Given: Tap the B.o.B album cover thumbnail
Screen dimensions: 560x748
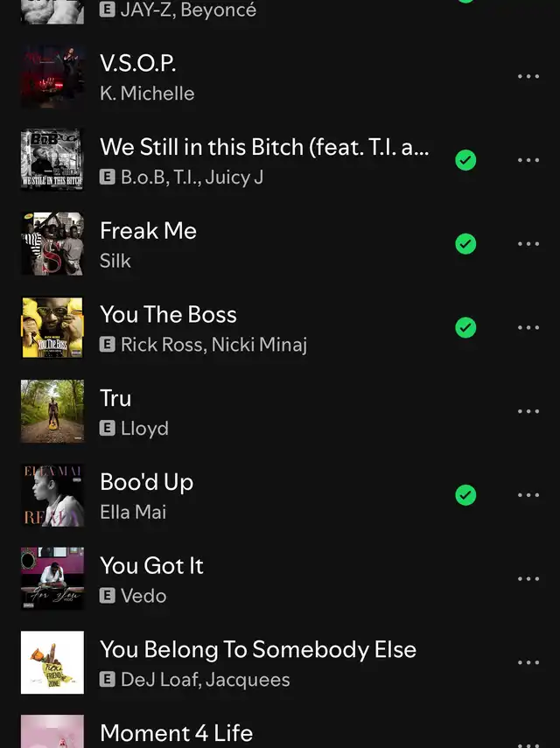Looking at the screenshot, I should (x=52, y=160).
